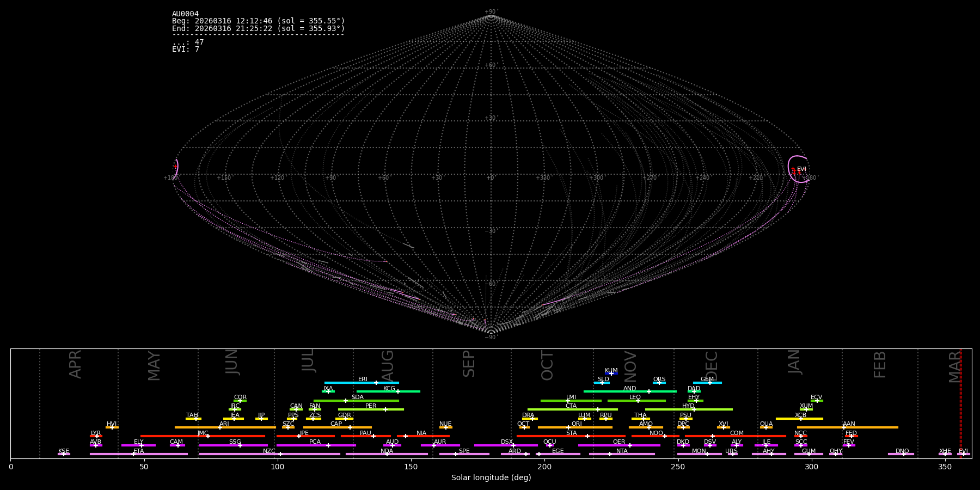This screenshot has width=980, height=490.
Task: Click the '...: 47' sporadic count line
Action: click(x=188, y=42)
